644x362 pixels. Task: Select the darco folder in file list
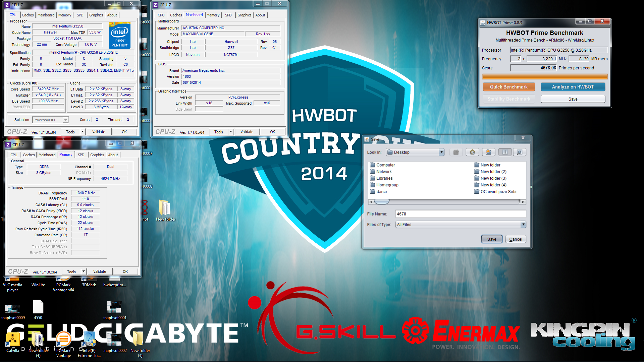pos(378,192)
